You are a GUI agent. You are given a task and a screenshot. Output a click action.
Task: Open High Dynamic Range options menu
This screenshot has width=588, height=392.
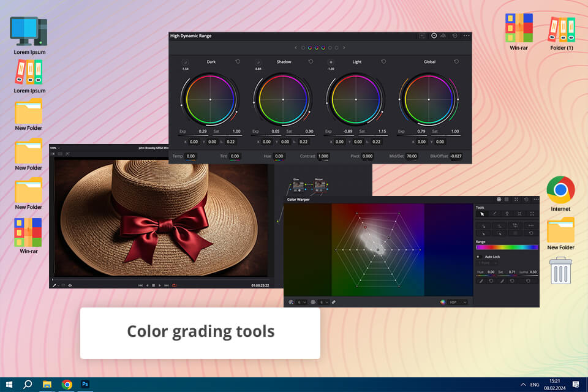[x=466, y=36]
